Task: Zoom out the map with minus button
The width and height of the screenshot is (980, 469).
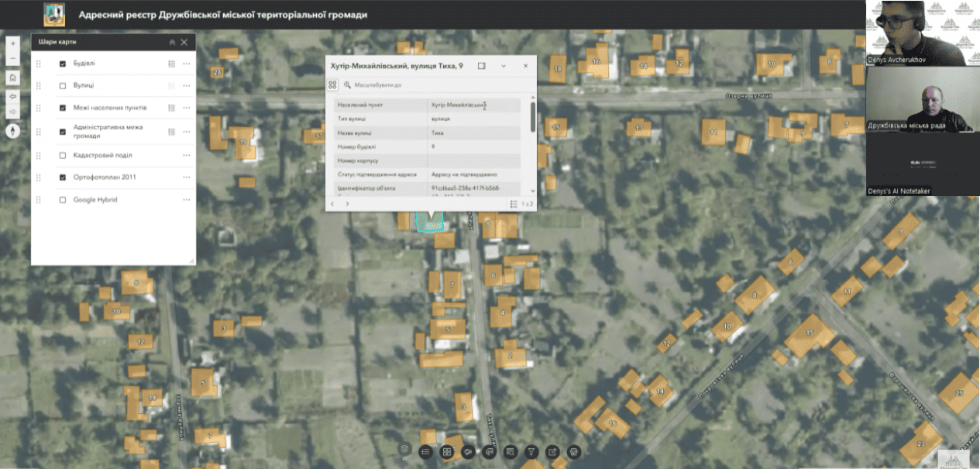Action: click(12, 58)
